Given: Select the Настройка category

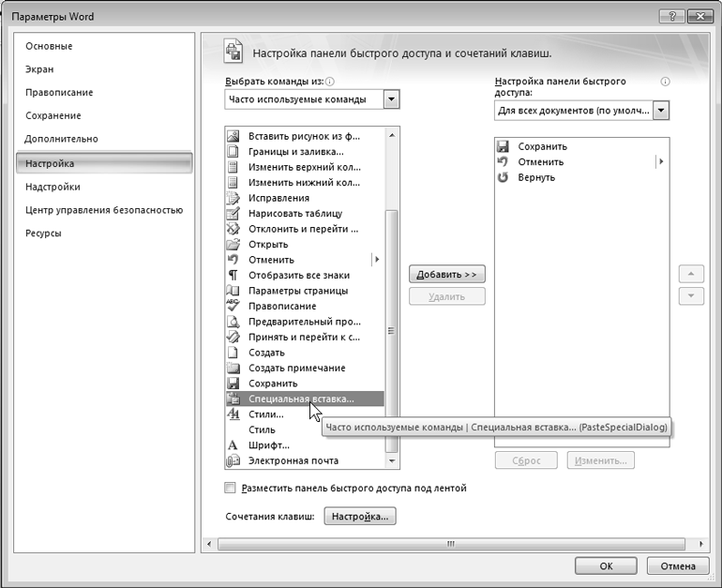Looking at the screenshot, I should pyautogui.click(x=104, y=163).
